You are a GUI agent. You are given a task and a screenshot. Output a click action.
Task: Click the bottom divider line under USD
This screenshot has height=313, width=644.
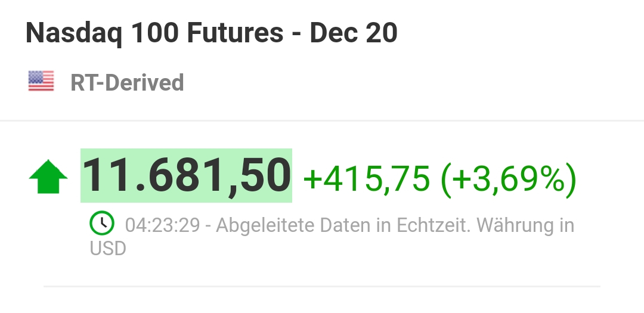(x=322, y=287)
